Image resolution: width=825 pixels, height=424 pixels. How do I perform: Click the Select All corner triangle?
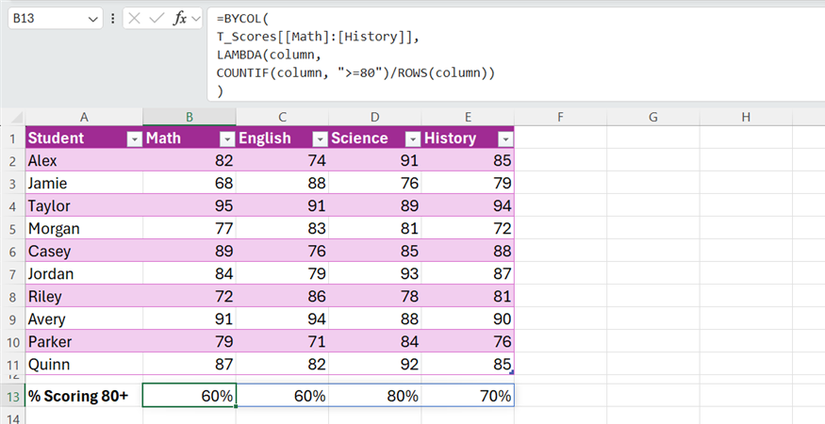point(17,117)
